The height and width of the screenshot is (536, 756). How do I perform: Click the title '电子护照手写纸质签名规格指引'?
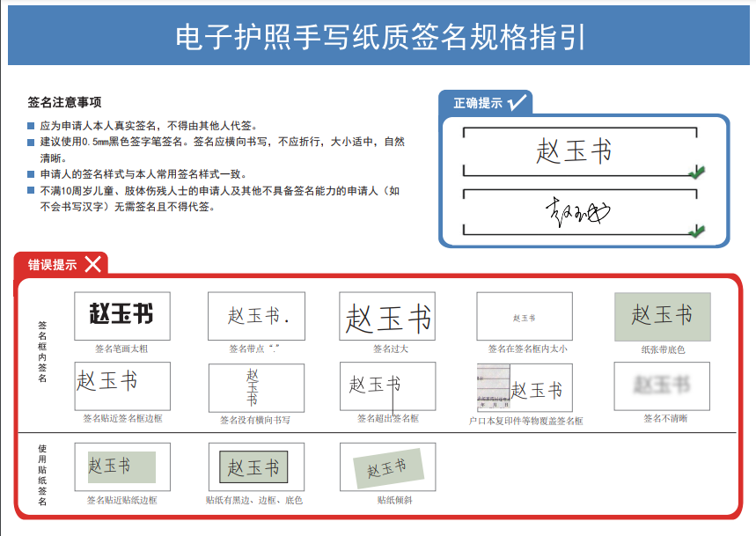tap(380, 37)
